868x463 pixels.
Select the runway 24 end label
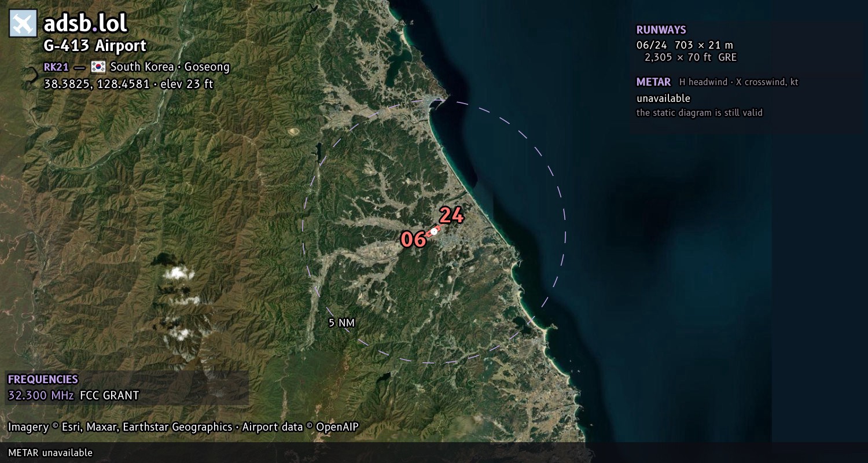pos(451,215)
